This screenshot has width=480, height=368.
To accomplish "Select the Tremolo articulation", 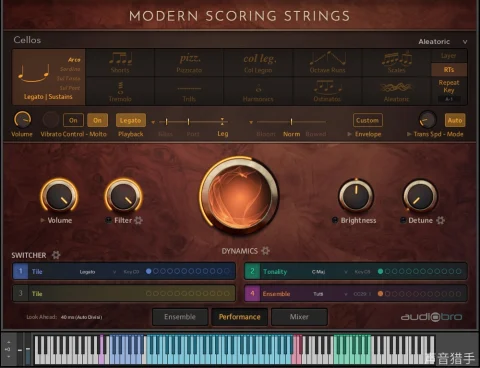I will click(120, 91).
